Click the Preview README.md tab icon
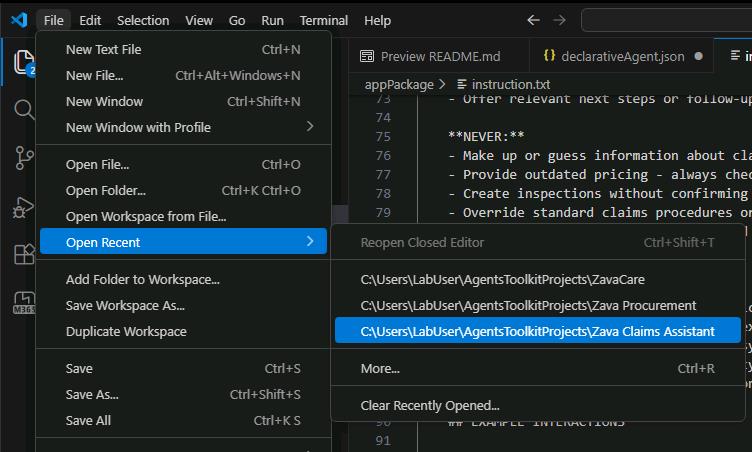 367,56
